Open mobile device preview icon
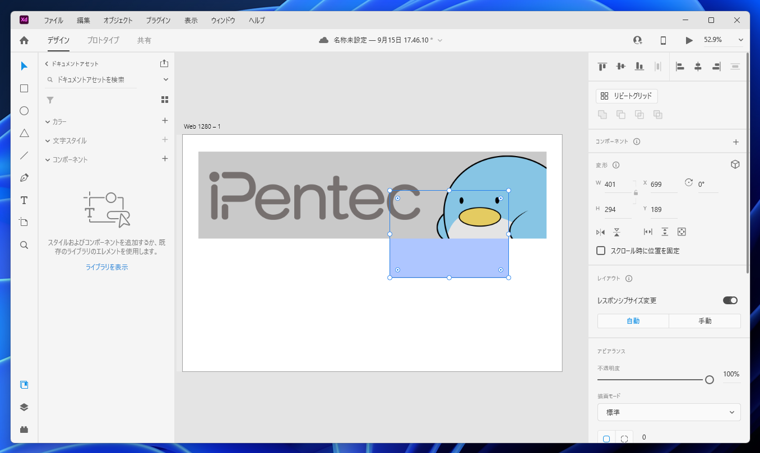 [663, 40]
